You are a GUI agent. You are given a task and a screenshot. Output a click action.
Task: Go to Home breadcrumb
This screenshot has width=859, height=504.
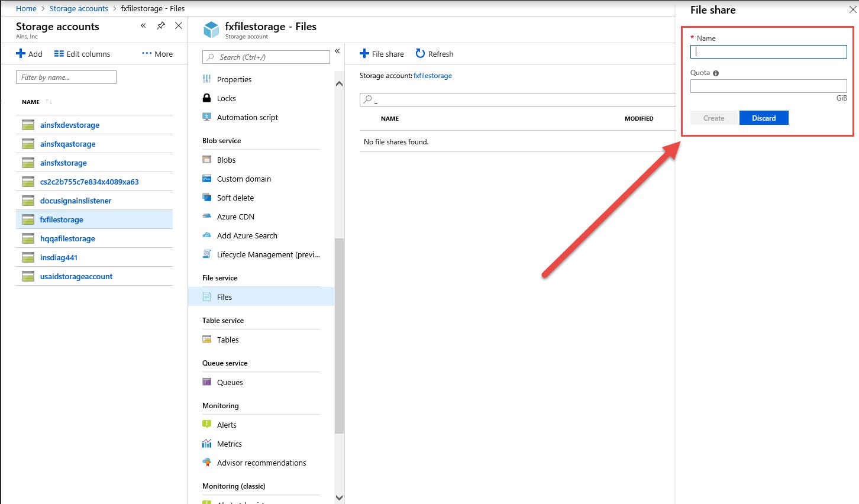pos(26,8)
